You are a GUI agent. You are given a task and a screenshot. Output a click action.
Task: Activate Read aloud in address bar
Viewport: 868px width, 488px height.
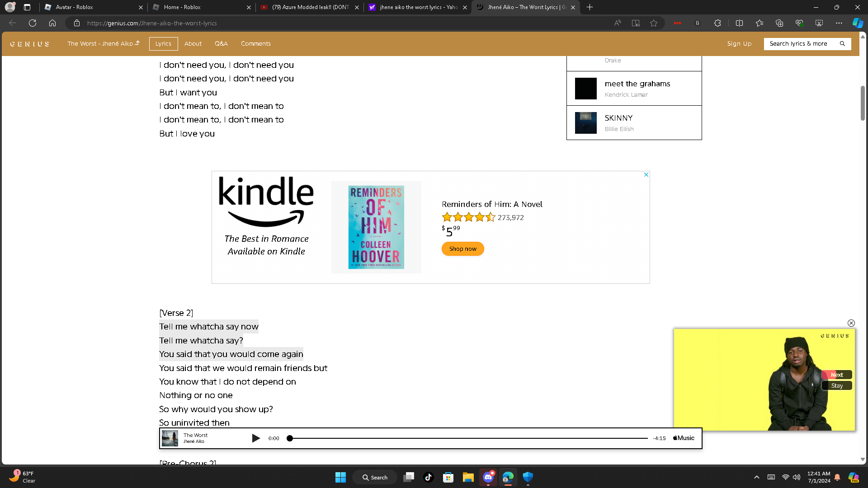pos(618,23)
